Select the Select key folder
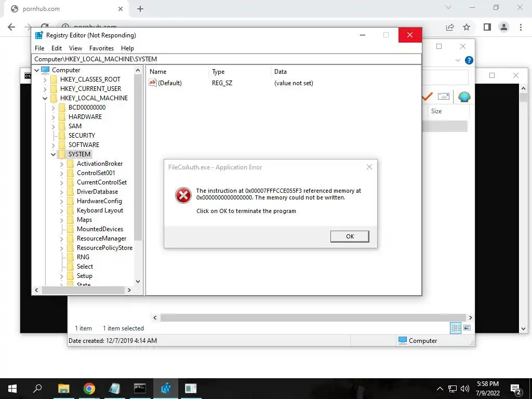Screen dimensions: 532x399 (x=85, y=267)
